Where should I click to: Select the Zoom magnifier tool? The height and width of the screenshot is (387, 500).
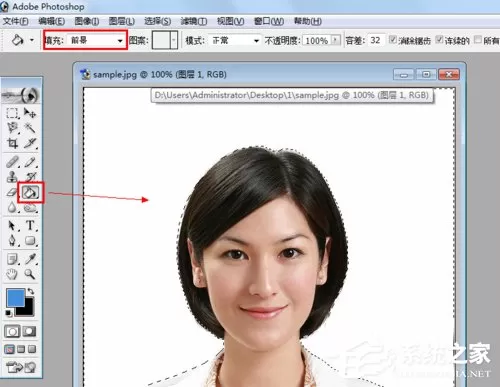(x=30, y=274)
